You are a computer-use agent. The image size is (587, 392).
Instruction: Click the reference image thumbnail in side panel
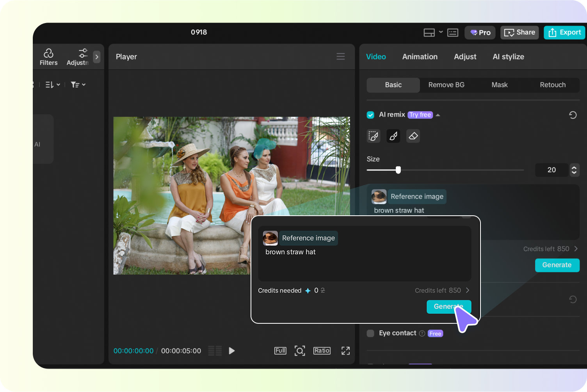(x=379, y=197)
